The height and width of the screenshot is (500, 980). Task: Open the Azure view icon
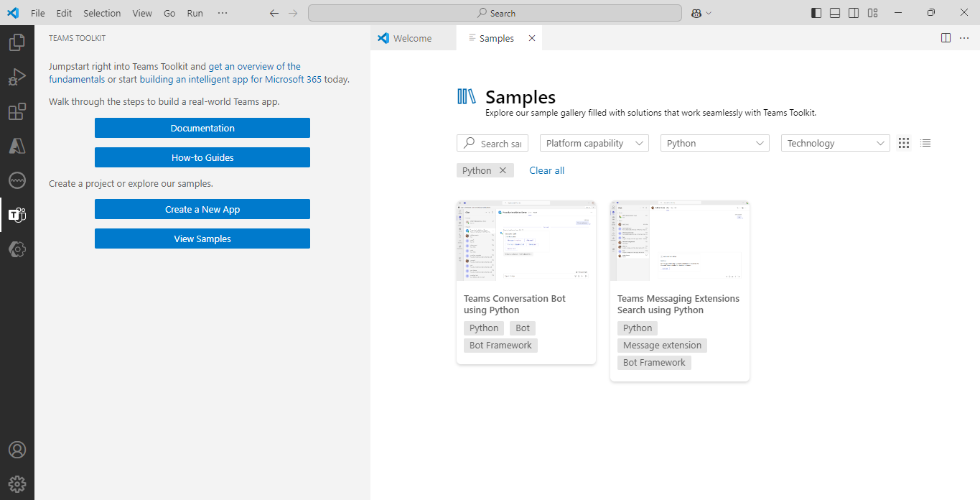click(17, 146)
